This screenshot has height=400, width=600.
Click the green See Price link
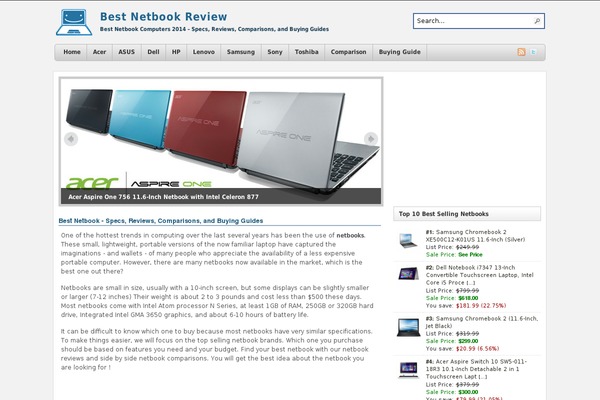pyautogui.click(x=470, y=255)
